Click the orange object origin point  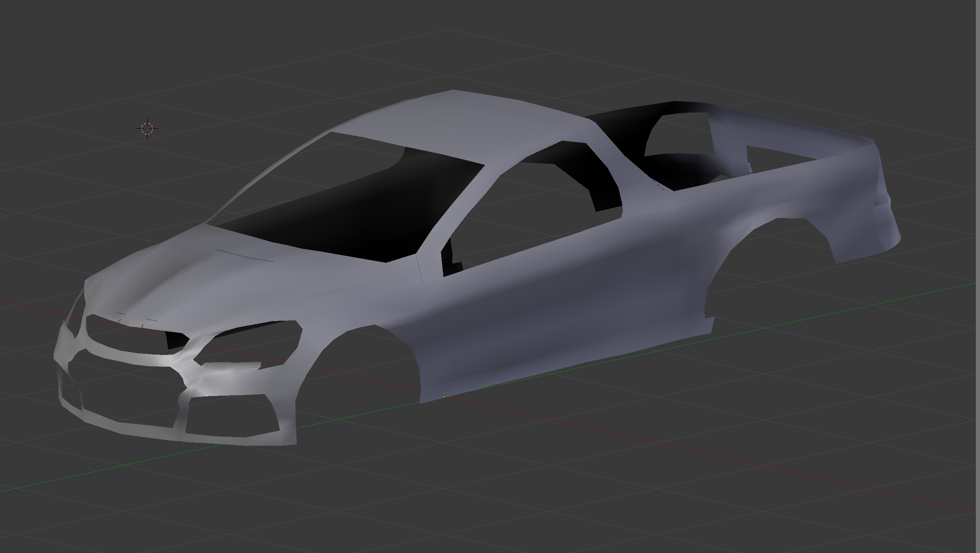(444, 397)
